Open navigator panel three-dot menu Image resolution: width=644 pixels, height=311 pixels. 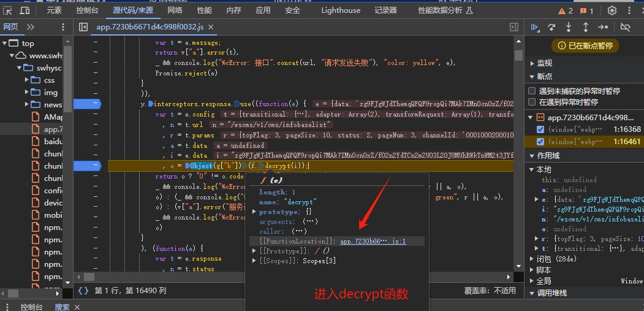[63, 27]
